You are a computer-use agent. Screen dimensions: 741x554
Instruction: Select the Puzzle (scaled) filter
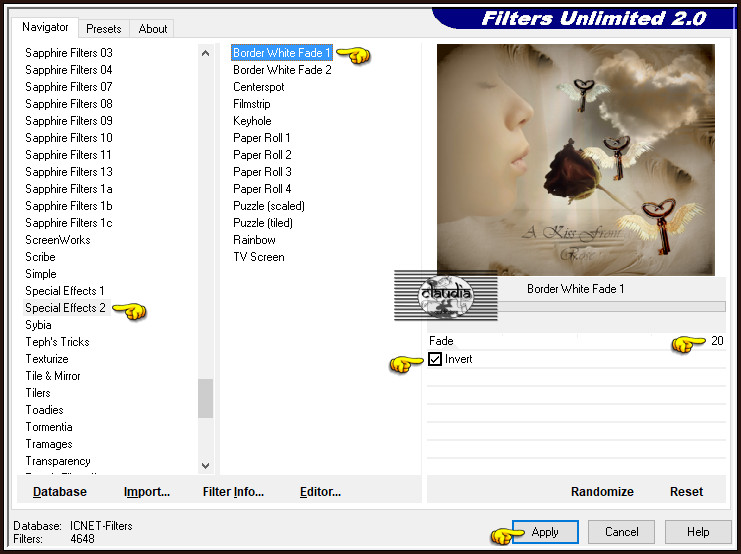(x=268, y=206)
